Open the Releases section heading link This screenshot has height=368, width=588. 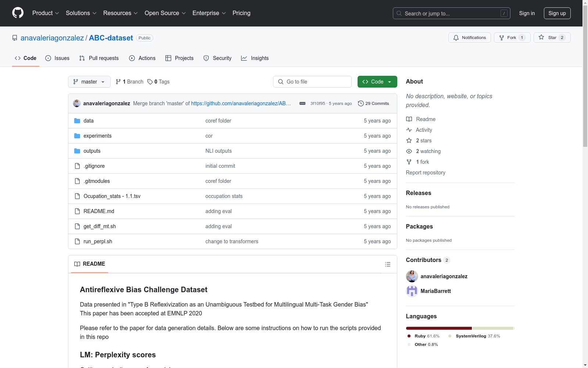[419, 193]
